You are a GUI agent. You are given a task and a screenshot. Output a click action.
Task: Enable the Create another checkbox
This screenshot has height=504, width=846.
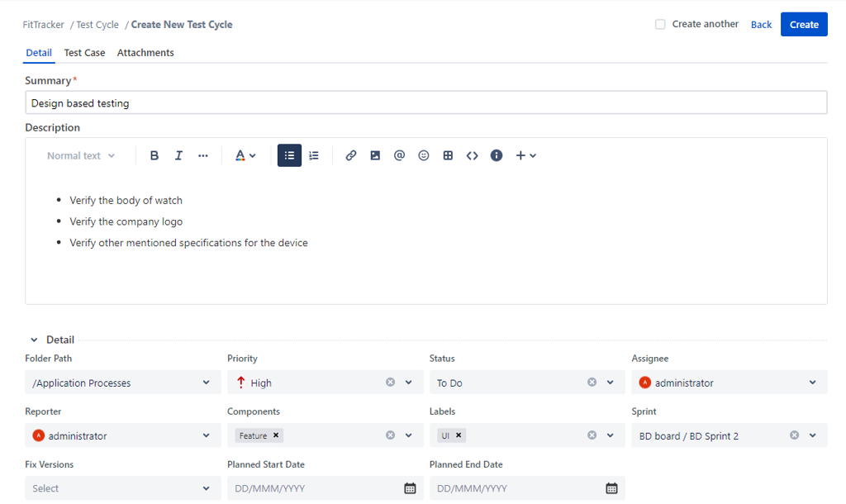(x=660, y=24)
